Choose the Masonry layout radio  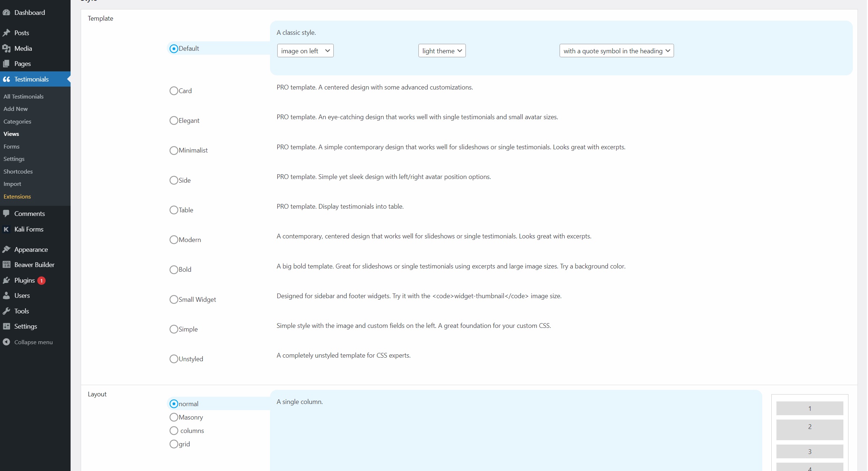pyautogui.click(x=174, y=417)
